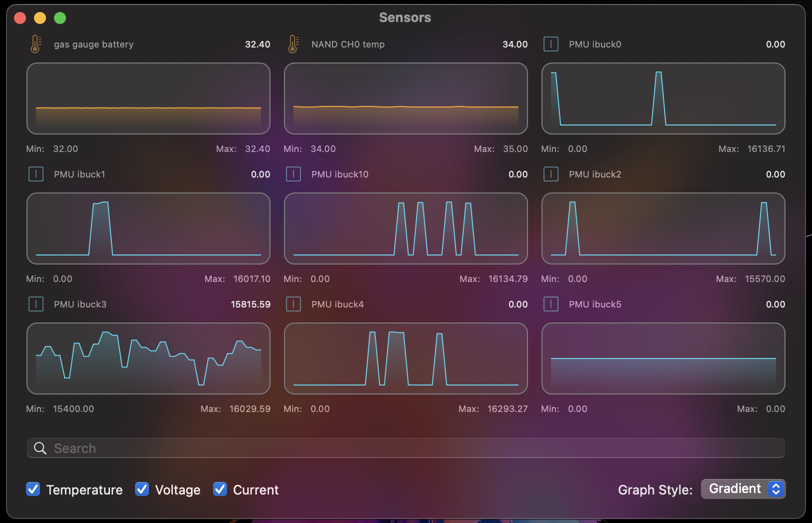The height and width of the screenshot is (523, 812).
Task: Click the 'PMU ibuck1' sensor label
Action: click(79, 174)
